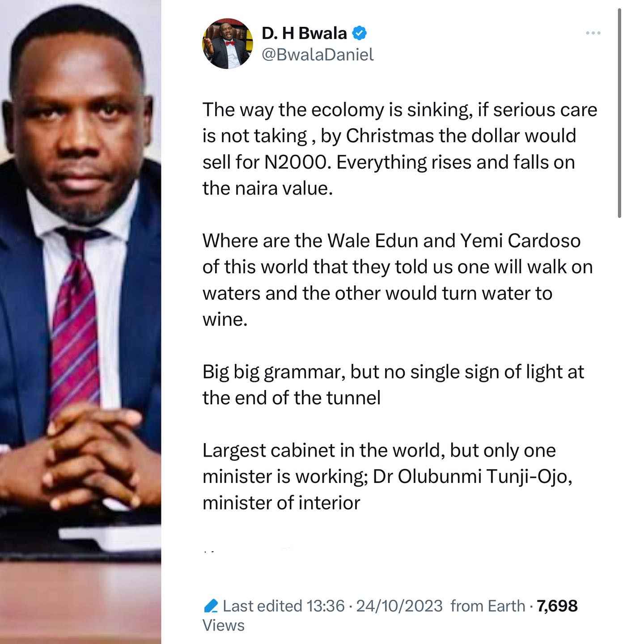Viewport: 644px width, 644px height.
Task: Open the D. H Bwala display name
Action: (304, 33)
